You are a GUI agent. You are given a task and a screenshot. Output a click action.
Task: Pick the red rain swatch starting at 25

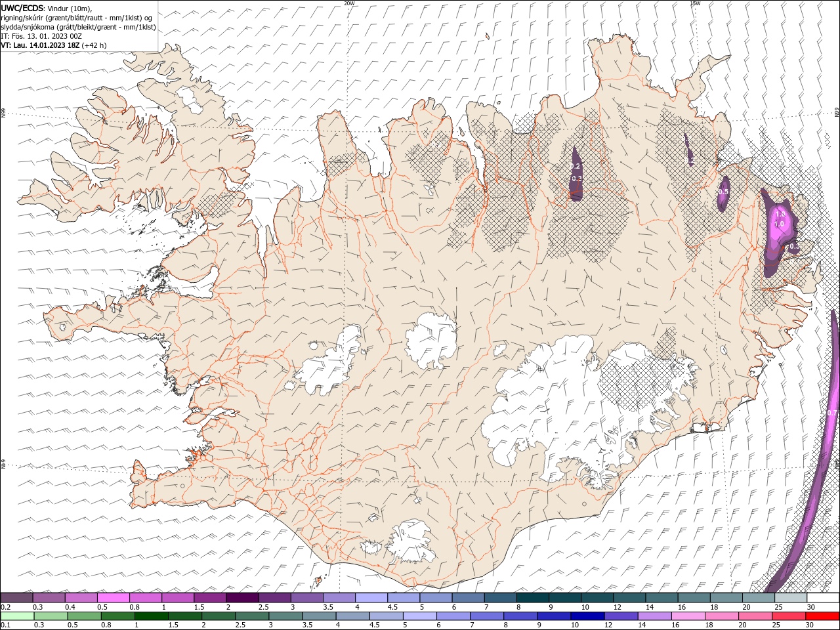coord(789,616)
